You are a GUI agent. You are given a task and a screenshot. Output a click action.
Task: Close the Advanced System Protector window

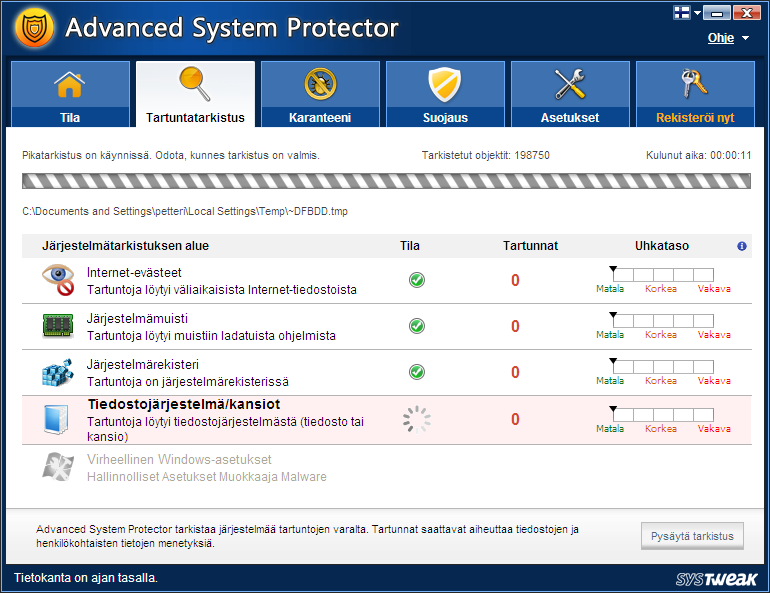(x=746, y=13)
